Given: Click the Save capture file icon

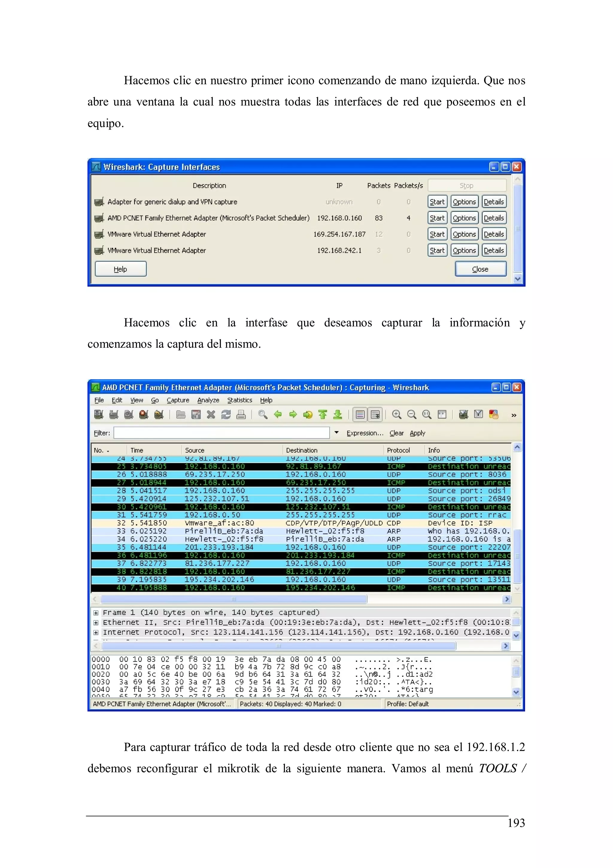Looking at the screenshot, I should (196, 414).
